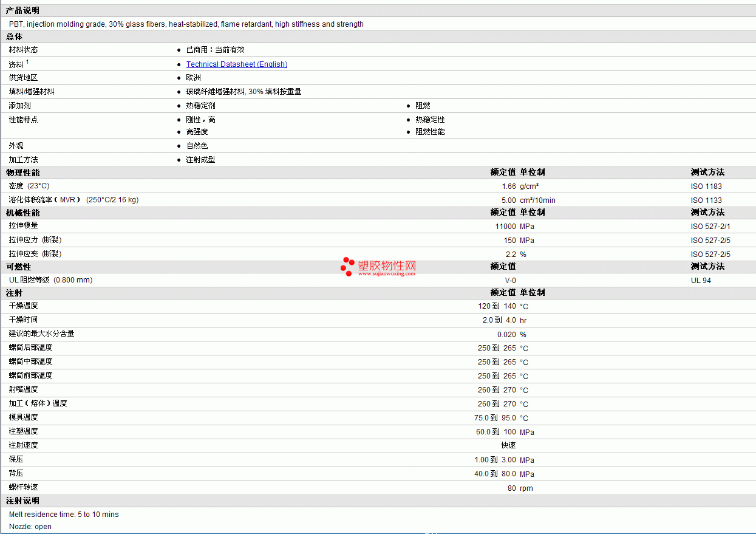Select 玻璃纤维增强材料, 30% 填料按重量 text
The width and height of the screenshot is (756, 534).
point(243,92)
